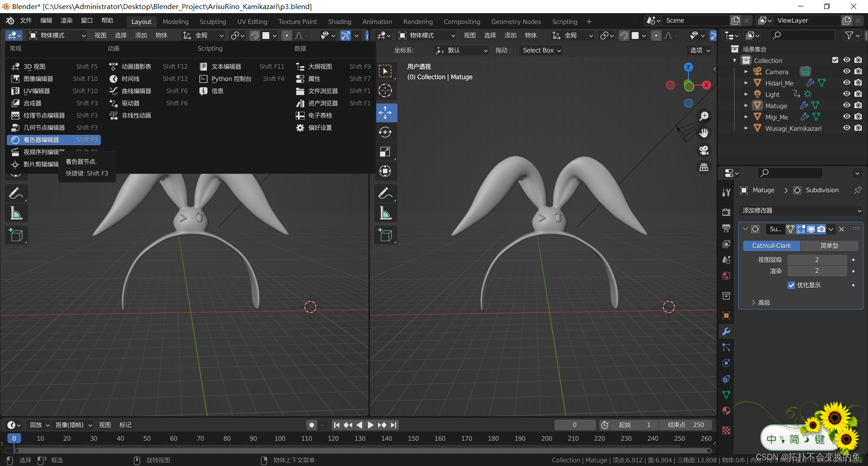Viewport: 868px width, 466px height.
Task: Hide the Camera object in viewport
Action: [847, 71]
